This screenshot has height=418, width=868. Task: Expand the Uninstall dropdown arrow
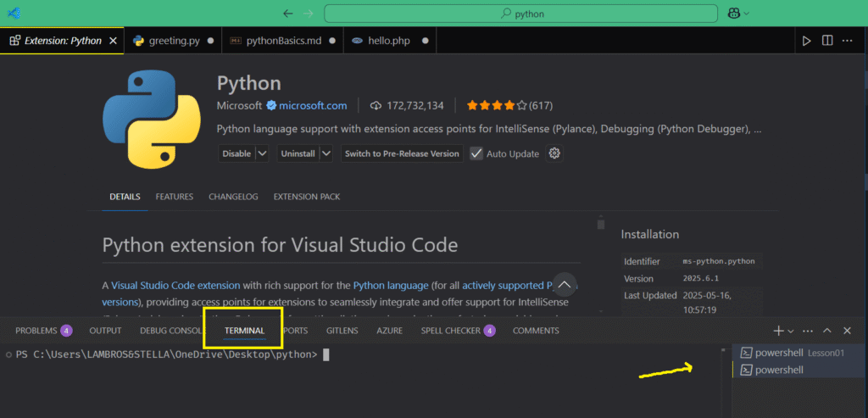click(327, 153)
